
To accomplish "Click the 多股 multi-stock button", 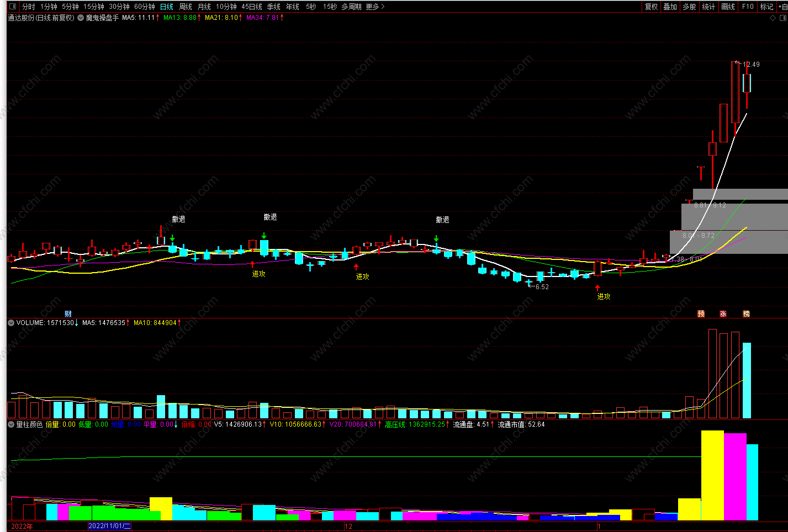I will coord(689,7).
